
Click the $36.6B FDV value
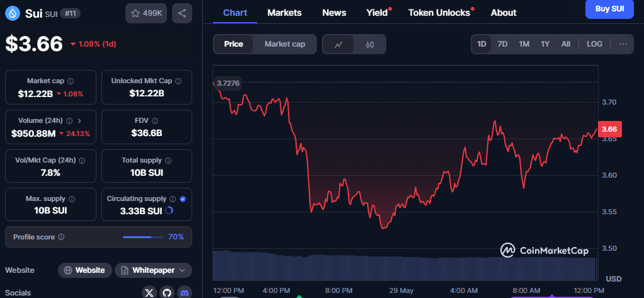[147, 133]
